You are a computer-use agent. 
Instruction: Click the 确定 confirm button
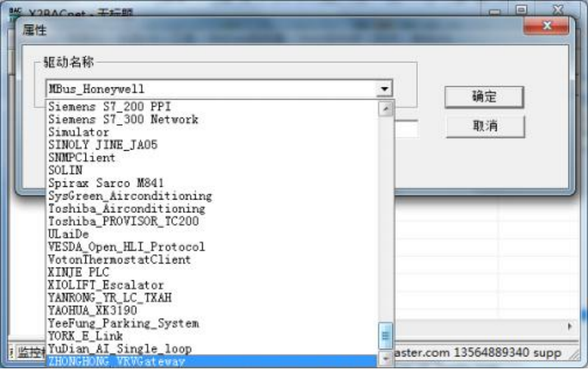(x=484, y=97)
